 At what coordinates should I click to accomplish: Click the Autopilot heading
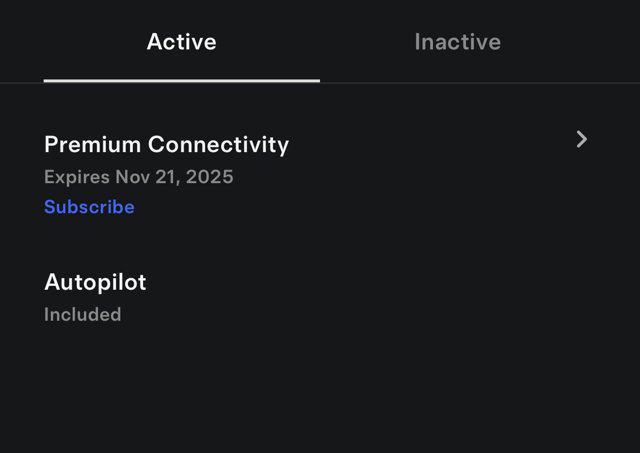(x=95, y=282)
